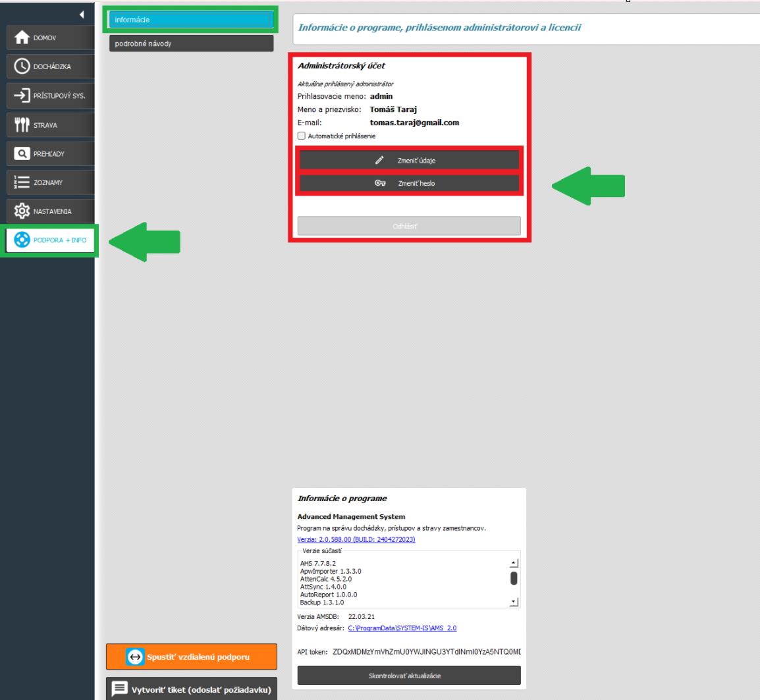This screenshot has width=760, height=700.
Task: Enable the Automatické prihlásenie checkbox
Action: pyautogui.click(x=302, y=136)
